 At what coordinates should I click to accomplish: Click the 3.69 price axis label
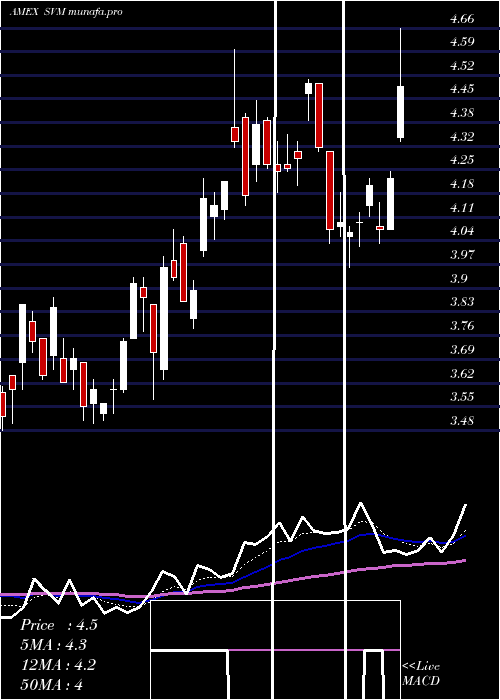[462, 350]
